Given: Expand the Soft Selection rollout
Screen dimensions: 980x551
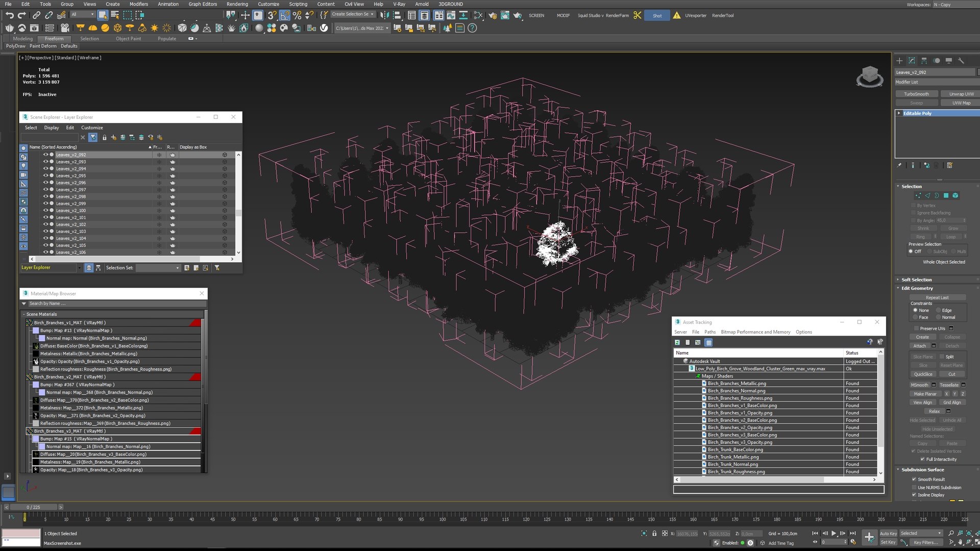Looking at the screenshot, I should coord(916,280).
